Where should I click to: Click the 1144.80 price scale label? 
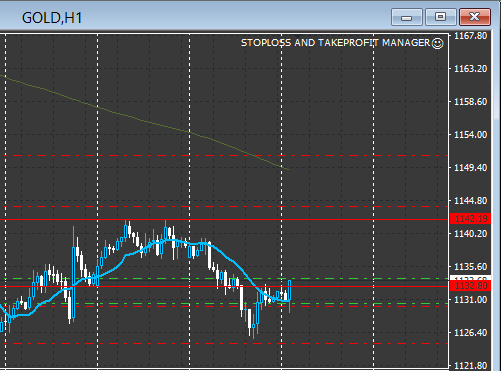click(x=470, y=201)
